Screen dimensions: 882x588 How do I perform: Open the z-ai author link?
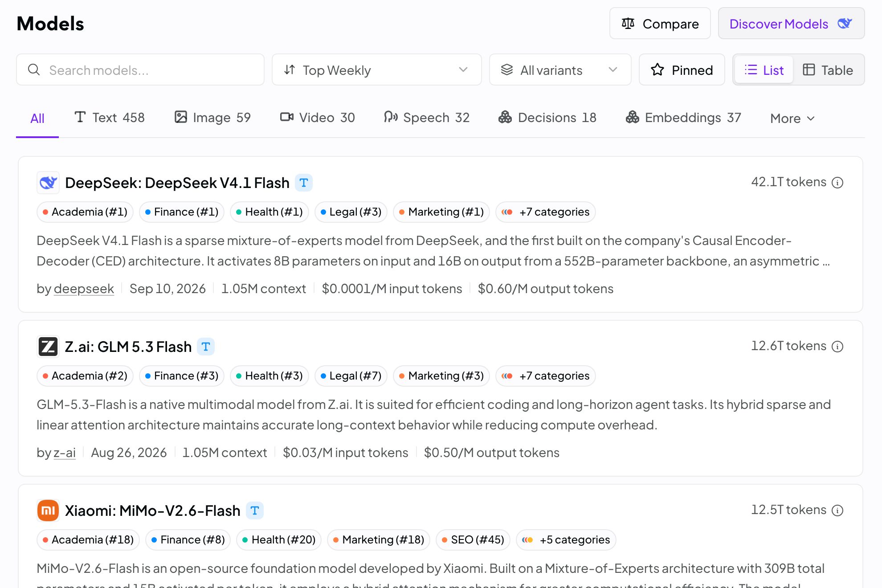click(65, 453)
